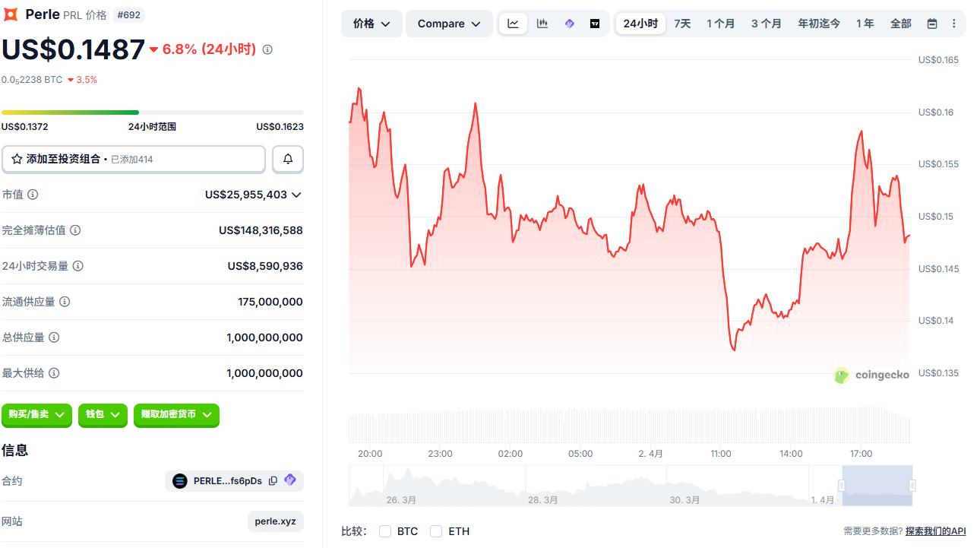Viewport: 980px width, 548px height.
Task: Expand the Compare dropdown
Action: pos(449,24)
